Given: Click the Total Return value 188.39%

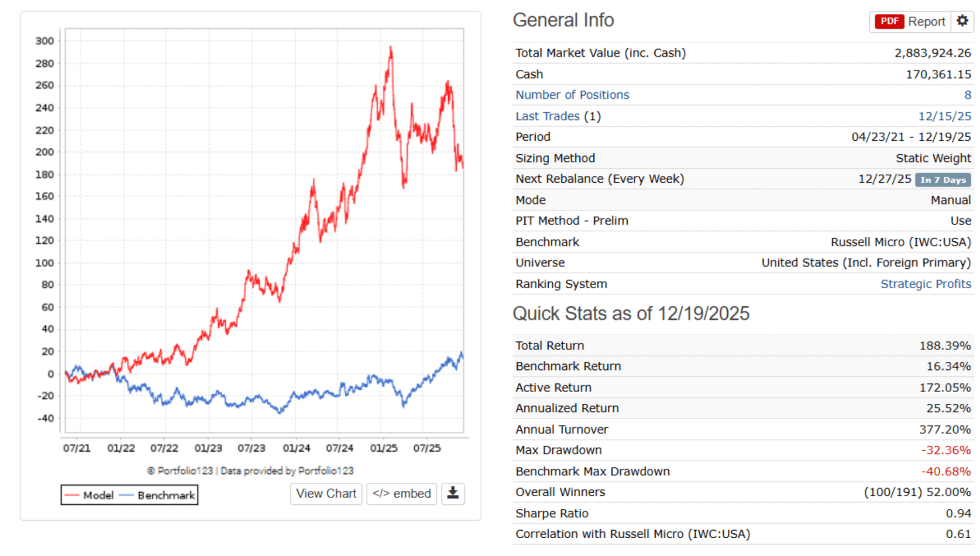Looking at the screenshot, I should (x=945, y=346).
